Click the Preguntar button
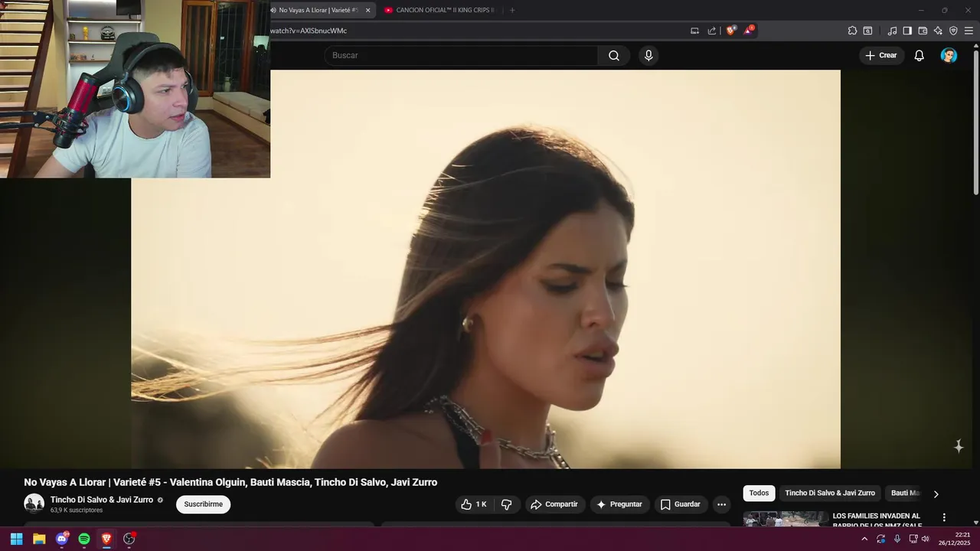This screenshot has height=551, width=980. (x=619, y=504)
